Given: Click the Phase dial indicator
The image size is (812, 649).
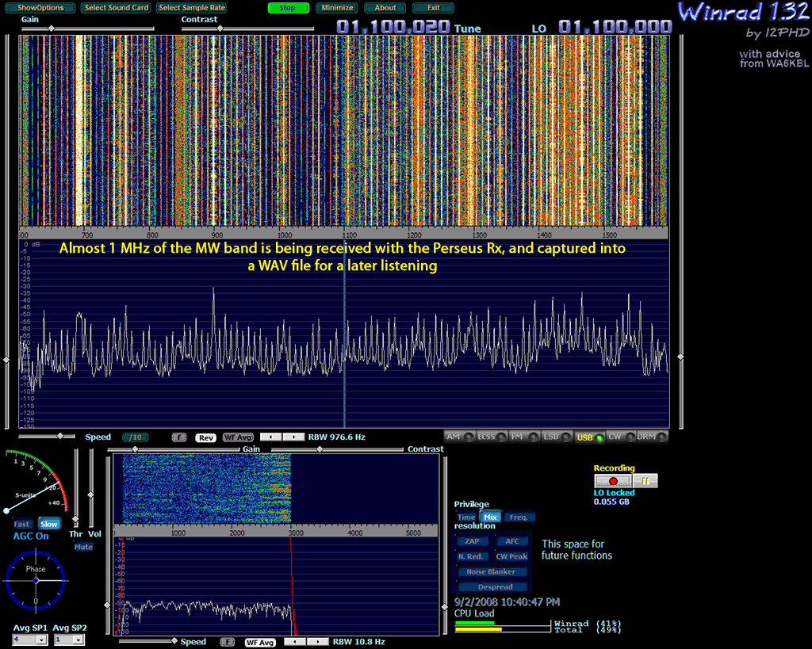Looking at the screenshot, I should 36,580.
